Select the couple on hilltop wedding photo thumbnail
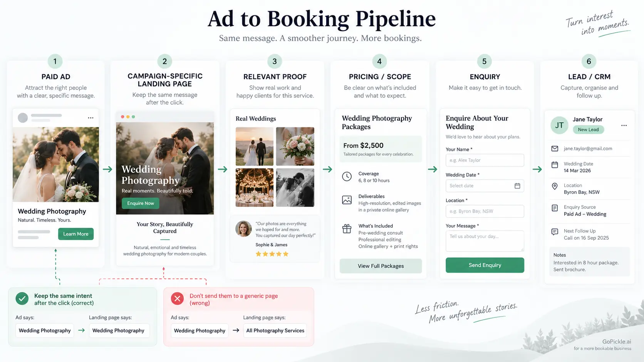 (x=255, y=147)
